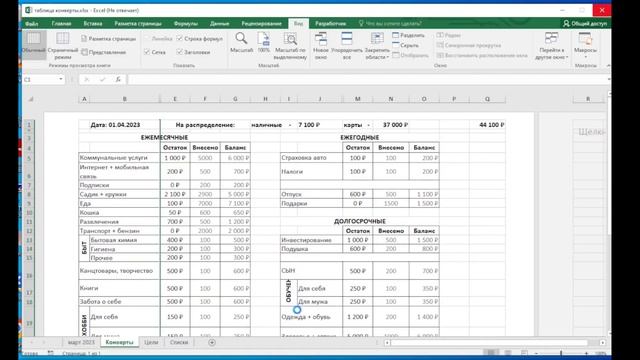Click the Insert Function fx icon

[118, 79]
